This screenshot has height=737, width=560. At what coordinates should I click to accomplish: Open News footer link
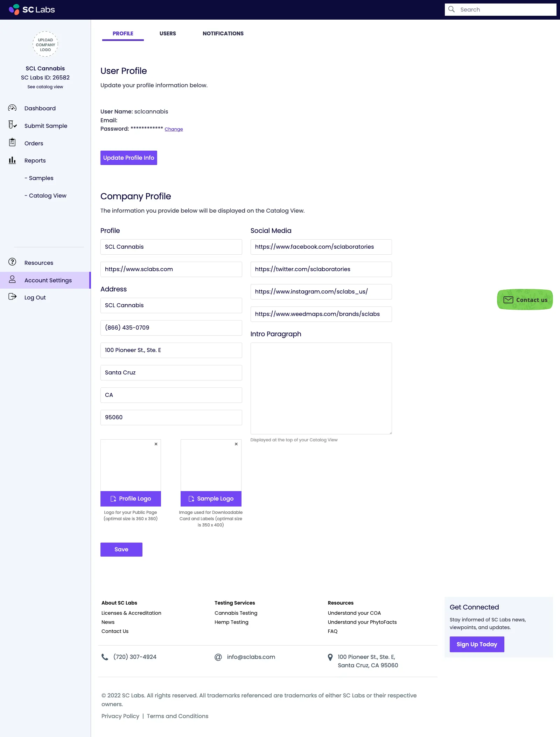[108, 622]
